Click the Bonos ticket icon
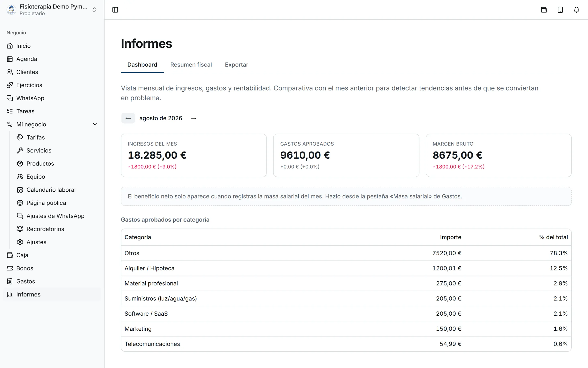This screenshot has height=368, width=588. click(x=10, y=268)
